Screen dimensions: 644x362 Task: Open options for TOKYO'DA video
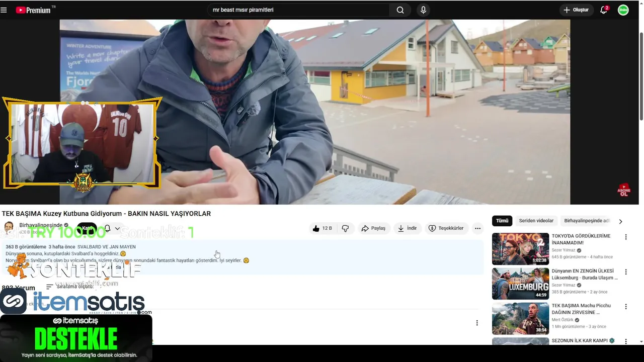(x=626, y=237)
